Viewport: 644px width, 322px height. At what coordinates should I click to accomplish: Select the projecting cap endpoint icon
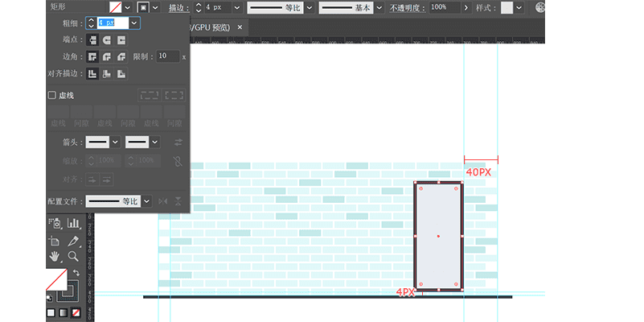pyautogui.click(x=121, y=40)
